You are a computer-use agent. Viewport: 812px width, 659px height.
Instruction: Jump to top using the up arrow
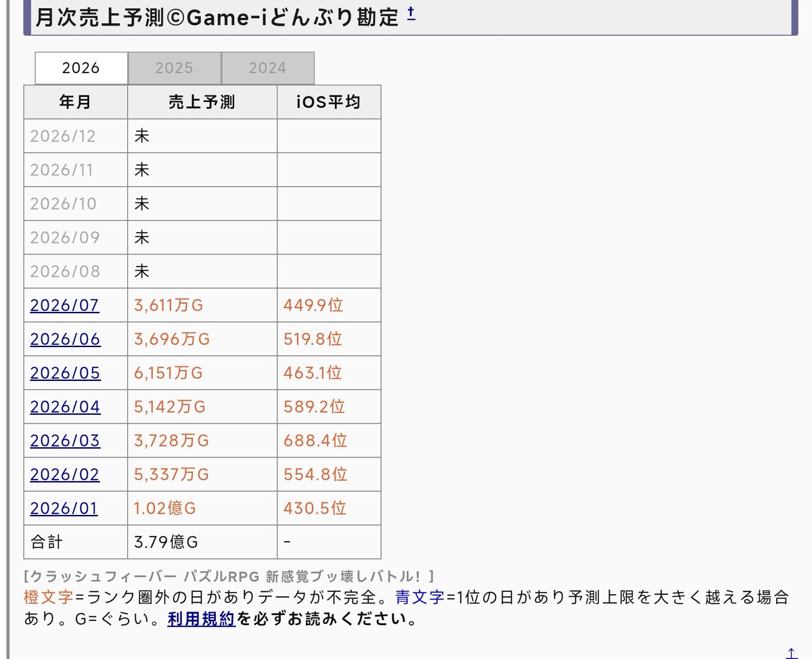[791, 652]
